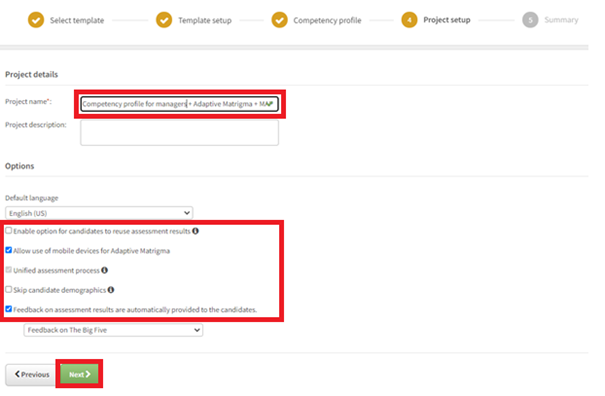Image resolution: width=605 pixels, height=396 pixels.
Task: Click the Default language label
Action: (32, 198)
